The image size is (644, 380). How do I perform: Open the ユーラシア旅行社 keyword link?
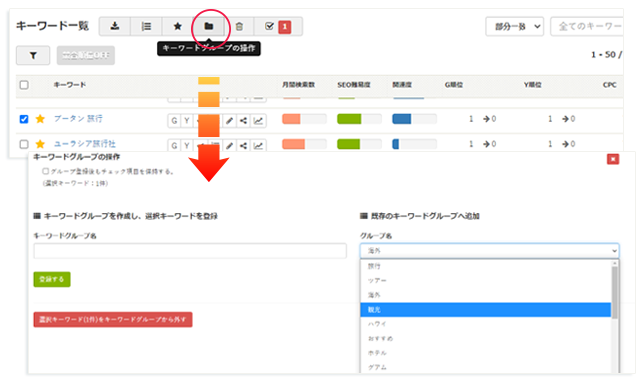point(85,144)
